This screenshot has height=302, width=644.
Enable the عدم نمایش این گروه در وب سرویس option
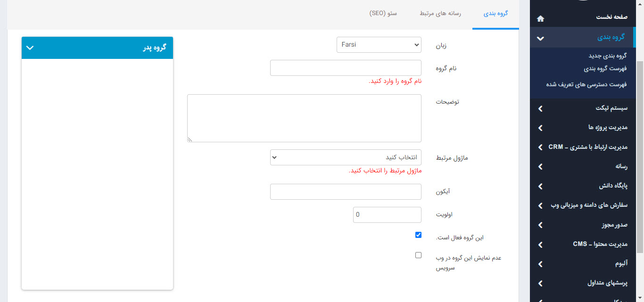418,254
